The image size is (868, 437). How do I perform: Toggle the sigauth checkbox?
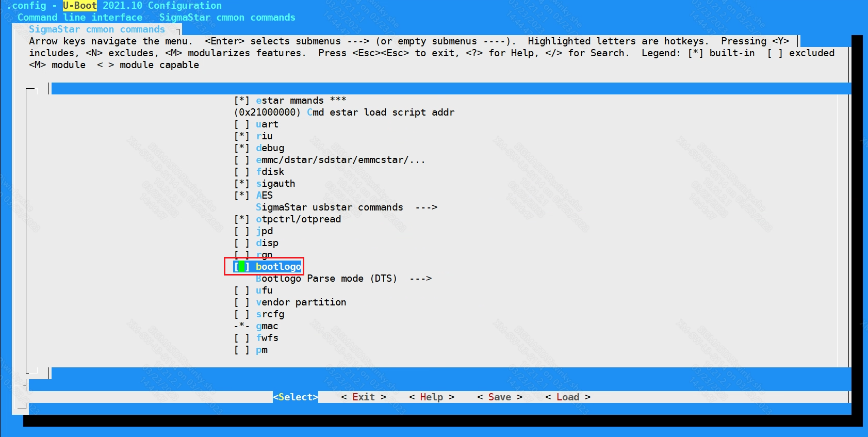(x=241, y=184)
